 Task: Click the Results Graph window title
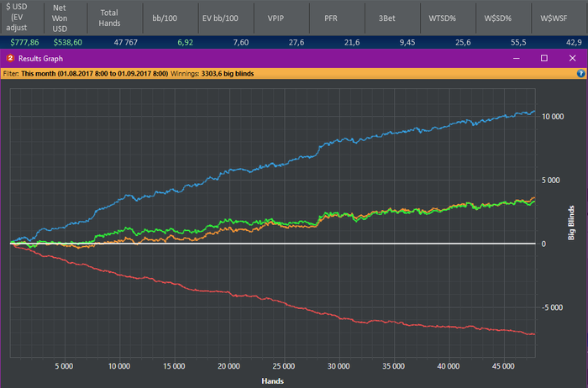pos(40,59)
